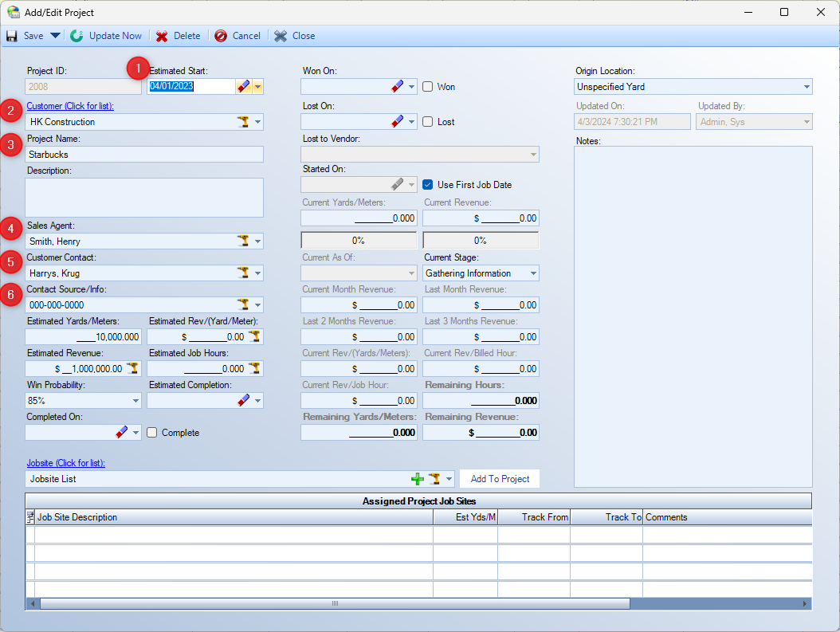Click the Update Now refresh icon
The width and height of the screenshot is (840, 632).
pyautogui.click(x=77, y=36)
